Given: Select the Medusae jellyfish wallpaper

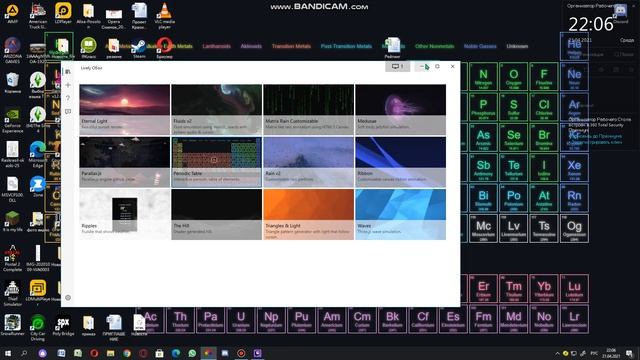Looking at the screenshot, I should click(400, 109).
